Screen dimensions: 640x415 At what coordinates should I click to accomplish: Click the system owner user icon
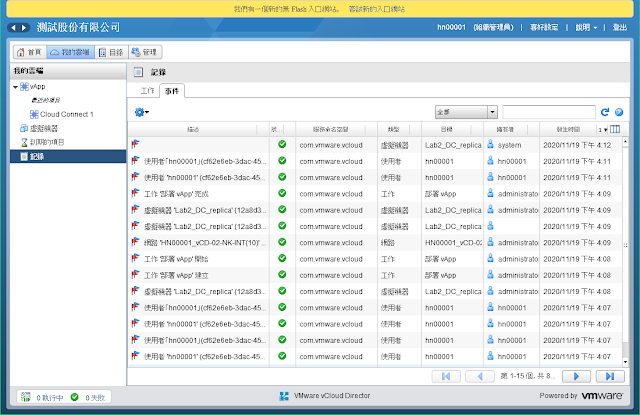(491, 144)
